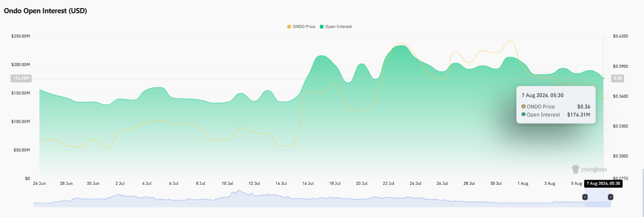Click the $250.00M axis label
Viewport: 644px width, 217px height.
[x=20, y=36]
